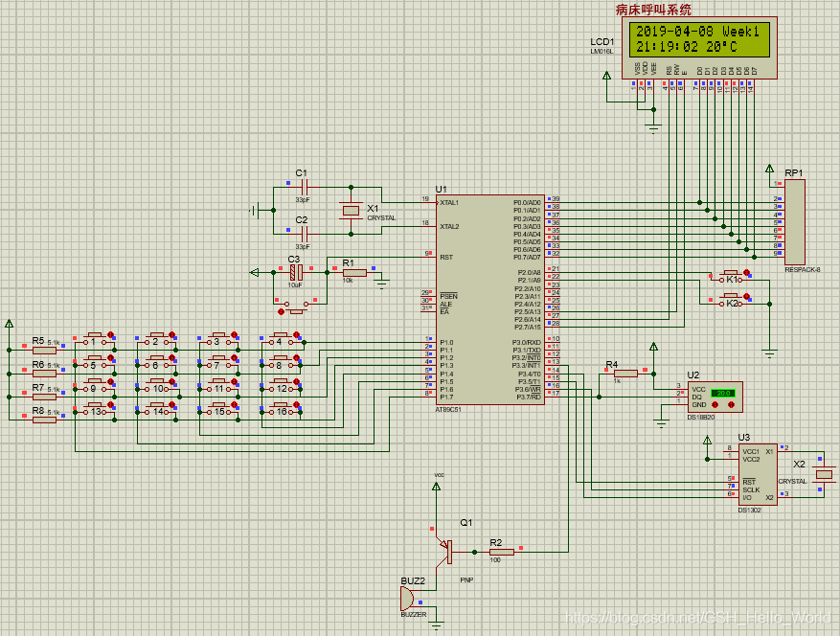Click the LCD1 LM016L display screen
Viewport: 840px width, 636px height.
click(x=699, y=39)
